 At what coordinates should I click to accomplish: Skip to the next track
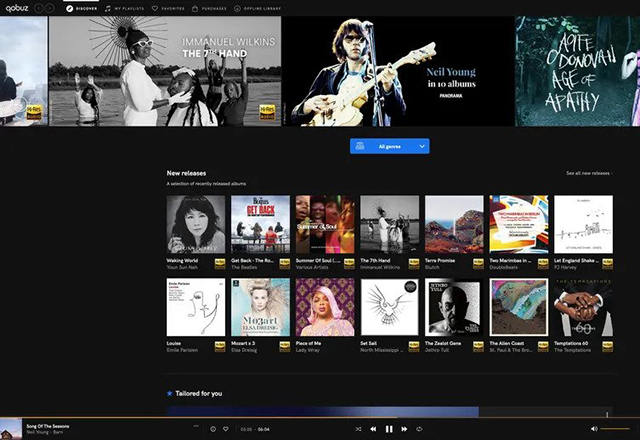coord(404,429)
